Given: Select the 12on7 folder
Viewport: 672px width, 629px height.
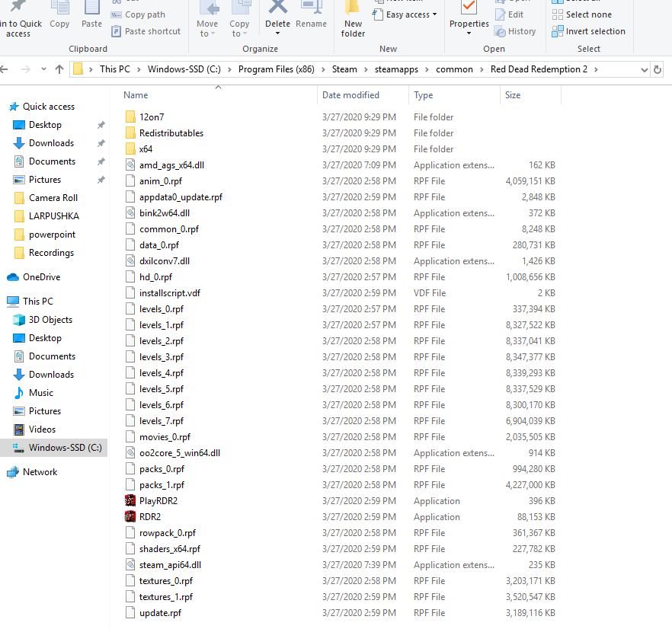Looking at the screenshot, I should pyautogui.click(x=152, y=117).
